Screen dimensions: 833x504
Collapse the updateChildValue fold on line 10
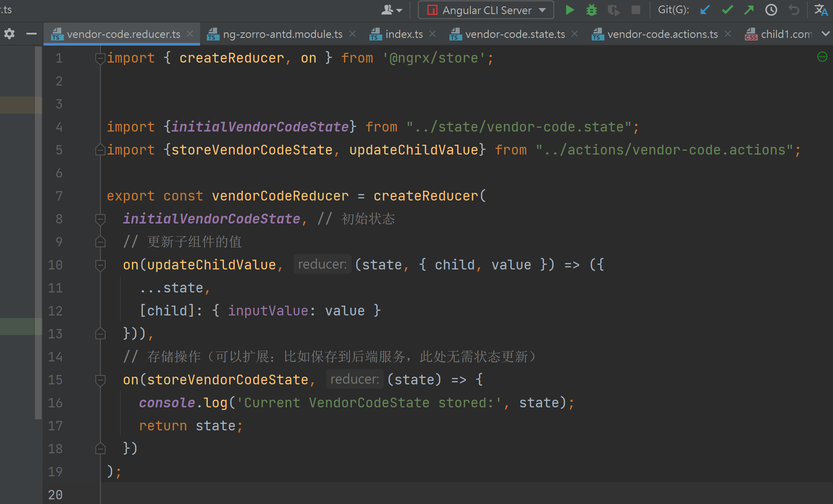100,265
